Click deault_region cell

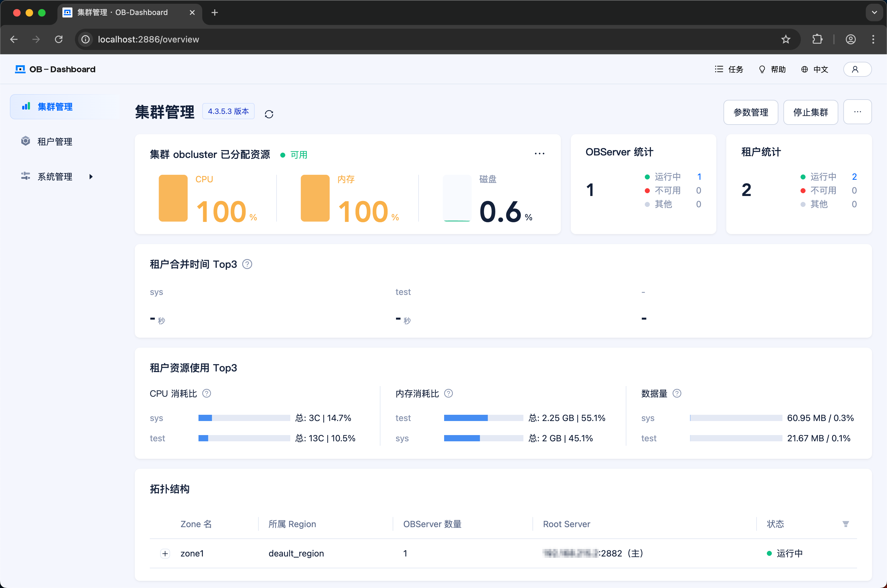point(296,553)
